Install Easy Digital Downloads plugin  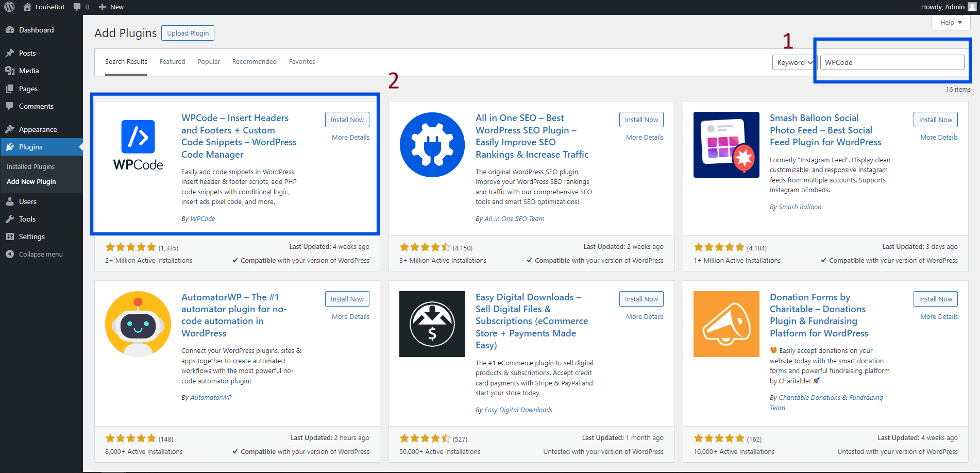coord(641,299)
